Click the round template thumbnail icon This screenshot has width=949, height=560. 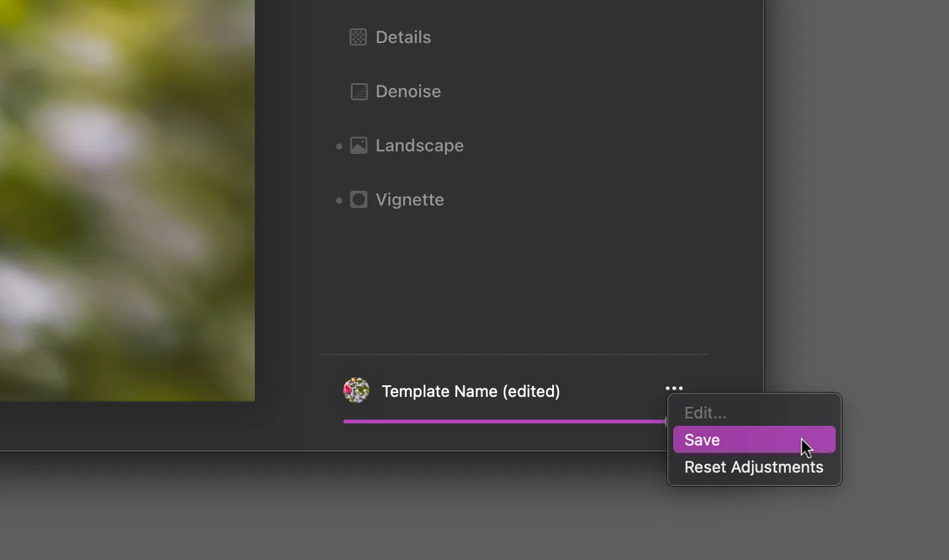coord(356,391)
